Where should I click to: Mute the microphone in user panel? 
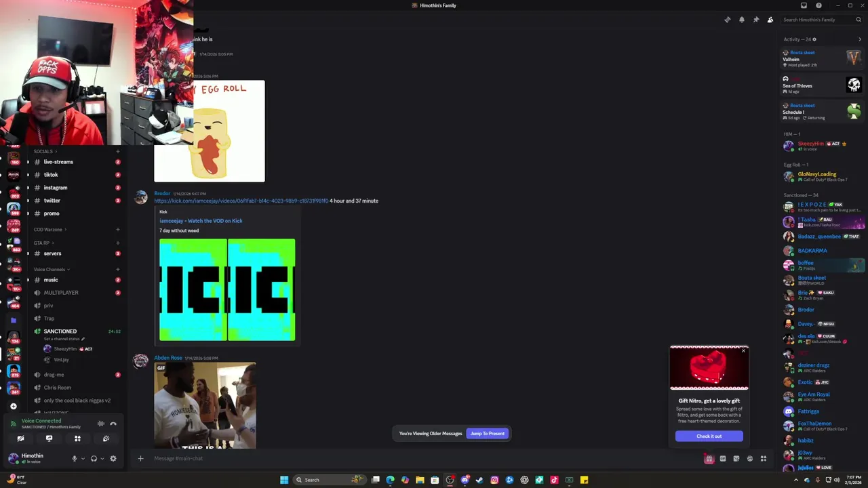click(75, 459)
